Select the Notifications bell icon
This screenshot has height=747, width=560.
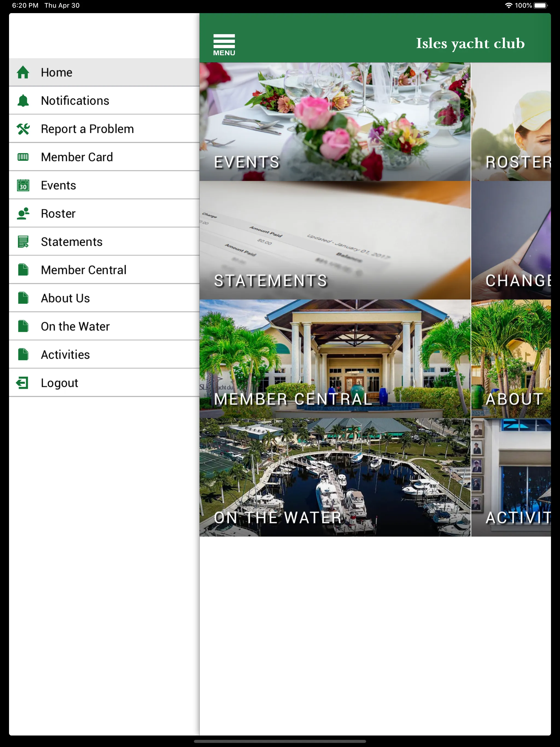(24, 101)
